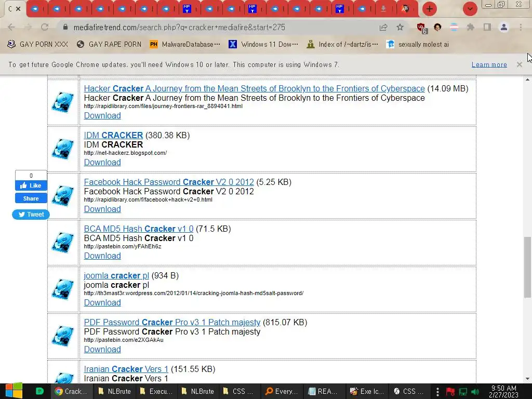Click Download under BCA MD5 Hash Cracker
This screenshot has height=399, width=532.
click(x=102, y=256)
